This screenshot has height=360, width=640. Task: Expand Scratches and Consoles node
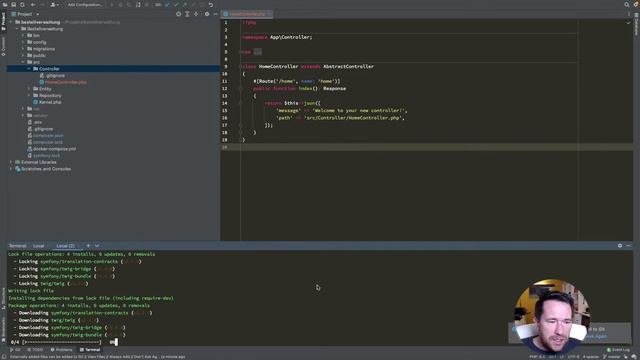coord(11,169)
